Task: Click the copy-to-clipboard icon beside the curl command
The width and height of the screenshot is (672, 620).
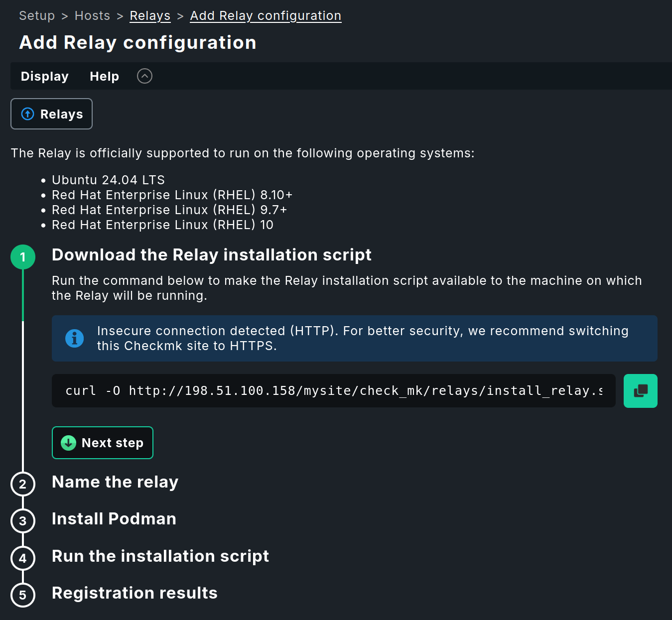Action: tap(641, 390)
